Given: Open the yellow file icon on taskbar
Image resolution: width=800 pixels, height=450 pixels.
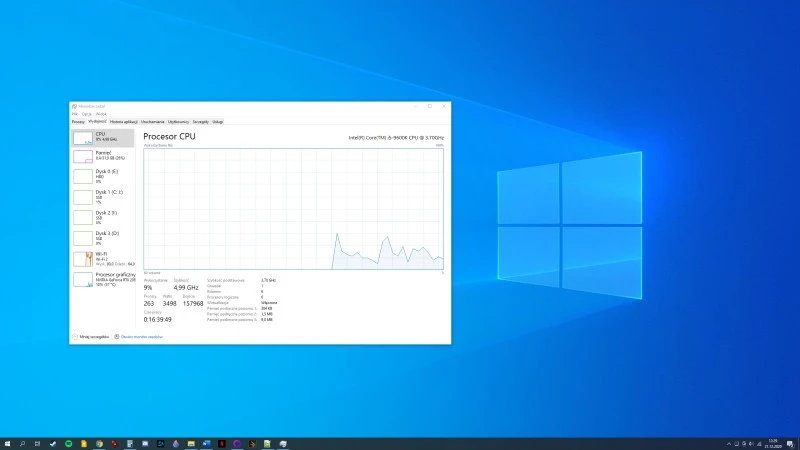Looking at the screenshot, I should pos(84,444).
